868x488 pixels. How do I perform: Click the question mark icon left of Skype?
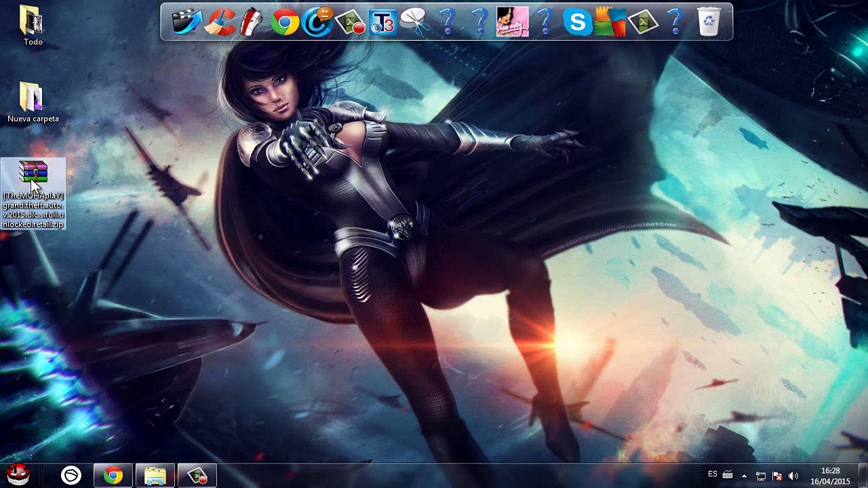click(x=545, y=22)
